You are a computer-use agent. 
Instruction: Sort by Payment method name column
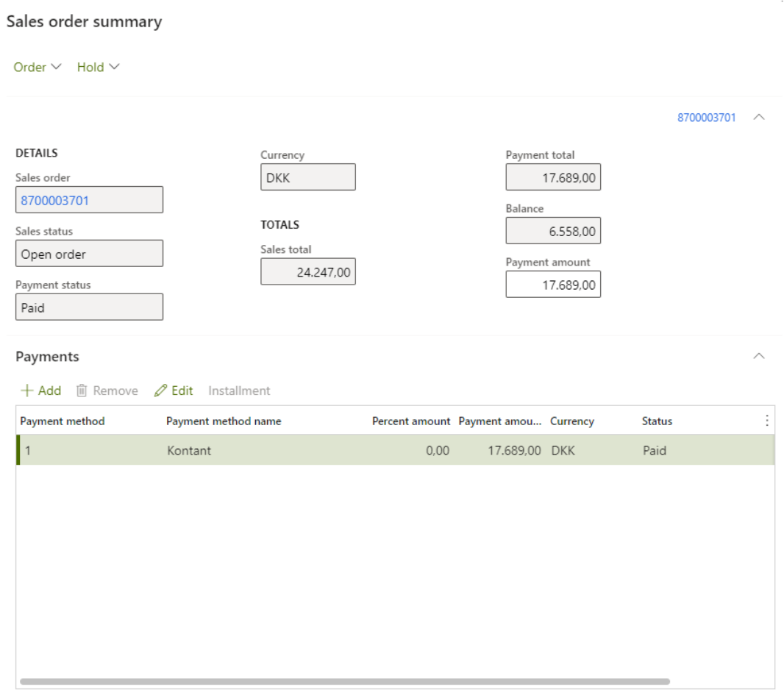click(224, 421)
